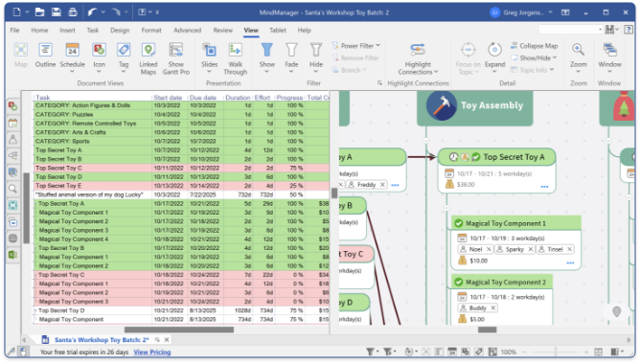Open the status bar filter funnel dropdown

coord(377,352)
